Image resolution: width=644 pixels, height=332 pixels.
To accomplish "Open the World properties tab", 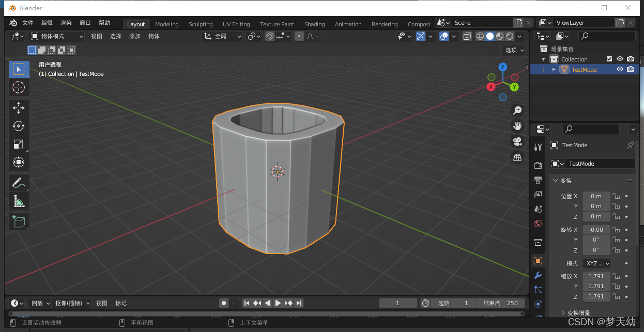I will click(x=538, y=224).
